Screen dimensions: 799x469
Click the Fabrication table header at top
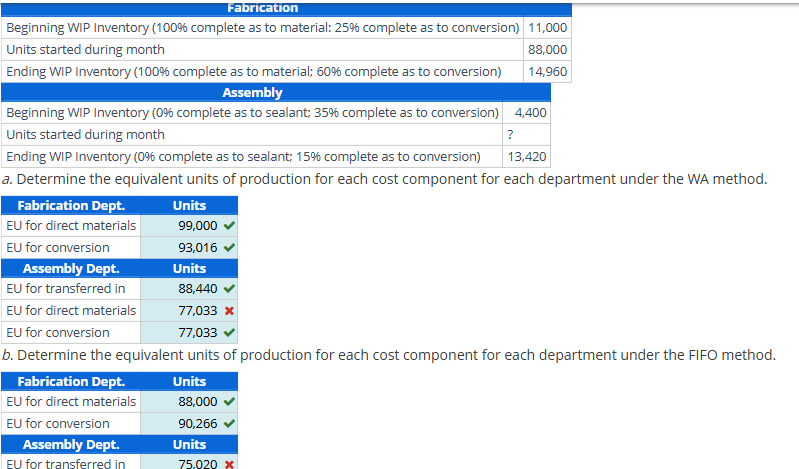pos(286,9)
